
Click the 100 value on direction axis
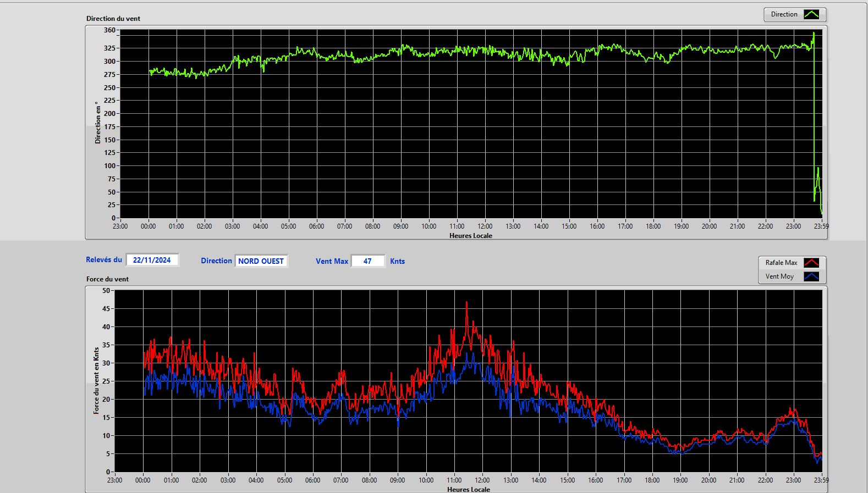[110, 165]
